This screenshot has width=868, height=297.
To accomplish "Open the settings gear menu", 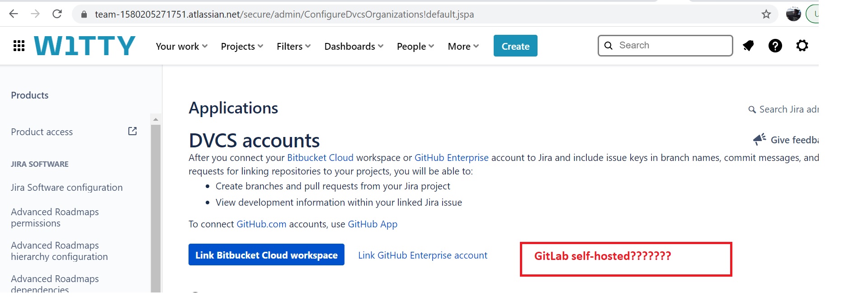I will pos(802,46).
